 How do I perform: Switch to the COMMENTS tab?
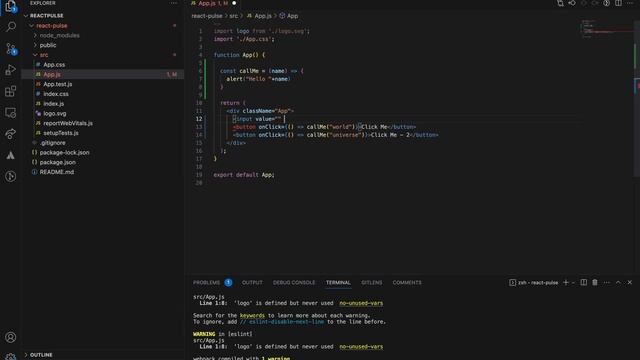coord(407,282)
